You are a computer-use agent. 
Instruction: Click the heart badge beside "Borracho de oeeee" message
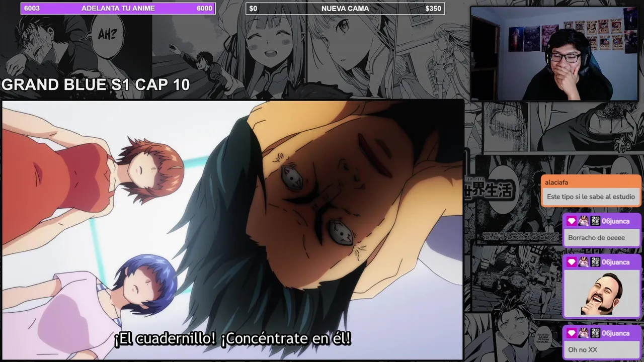point(572,221)
